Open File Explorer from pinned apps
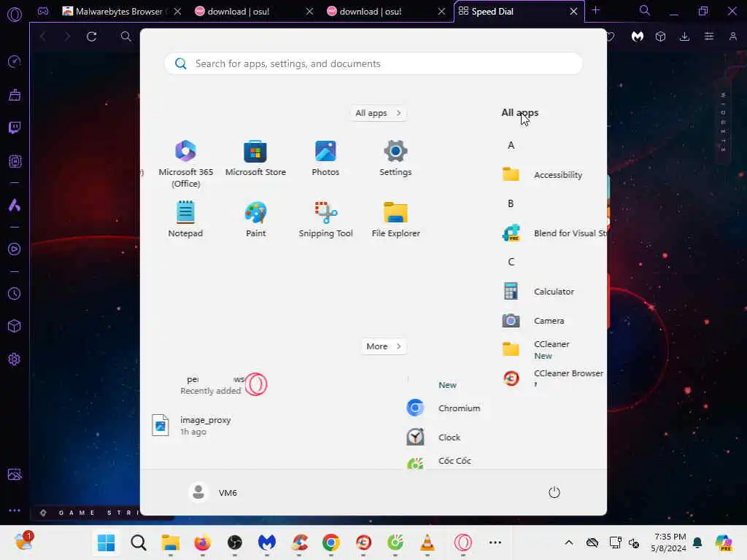The image size is (747, 560). [x=396, y=219]
